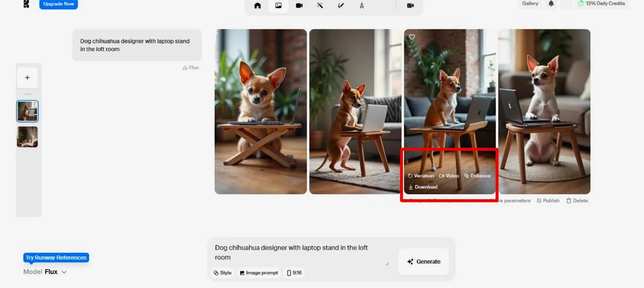The width and height of the screenshot is (644, 288).
Task: Switch to the video camera tool icon
Action: (299, 6)
